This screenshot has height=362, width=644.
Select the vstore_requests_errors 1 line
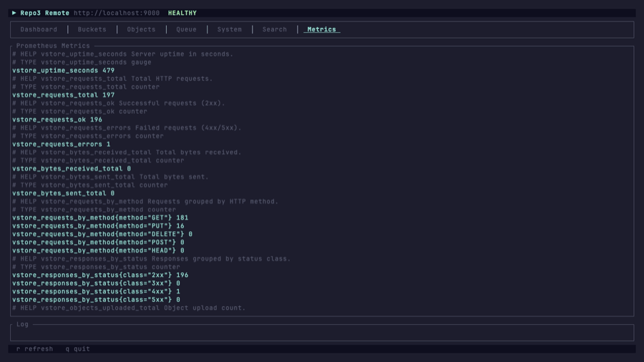click(62, 145)
